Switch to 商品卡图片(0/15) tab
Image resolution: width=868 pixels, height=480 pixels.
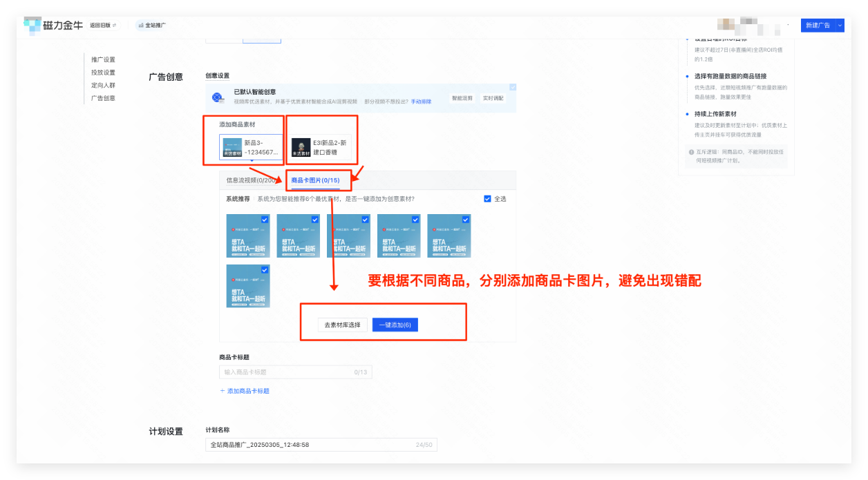315,180
